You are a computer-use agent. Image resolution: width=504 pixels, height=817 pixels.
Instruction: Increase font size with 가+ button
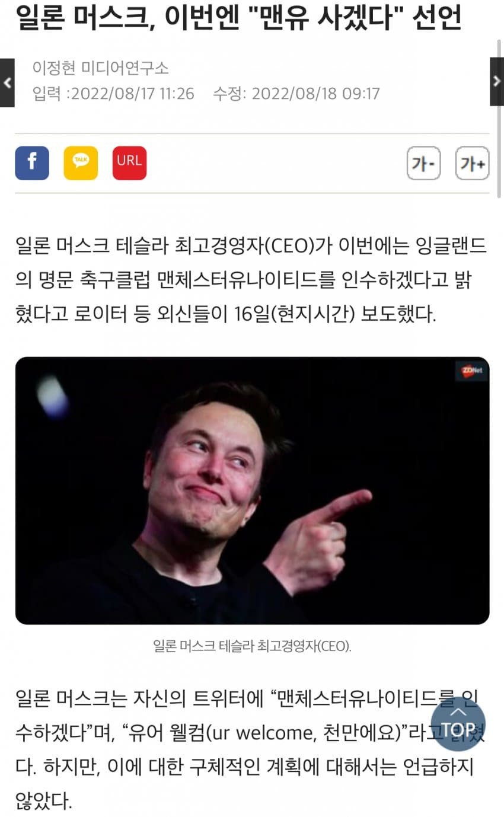pyautogui.click(x=472, y=163)
